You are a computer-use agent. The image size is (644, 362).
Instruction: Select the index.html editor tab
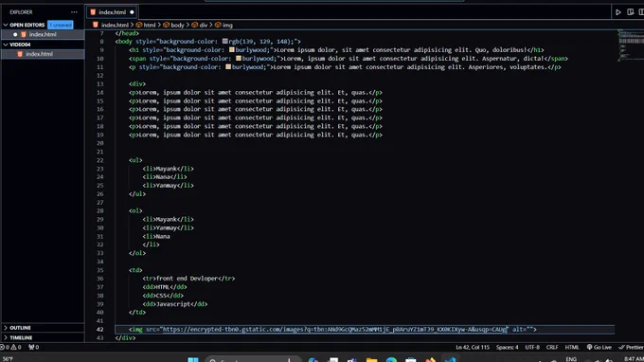point(112,12)
